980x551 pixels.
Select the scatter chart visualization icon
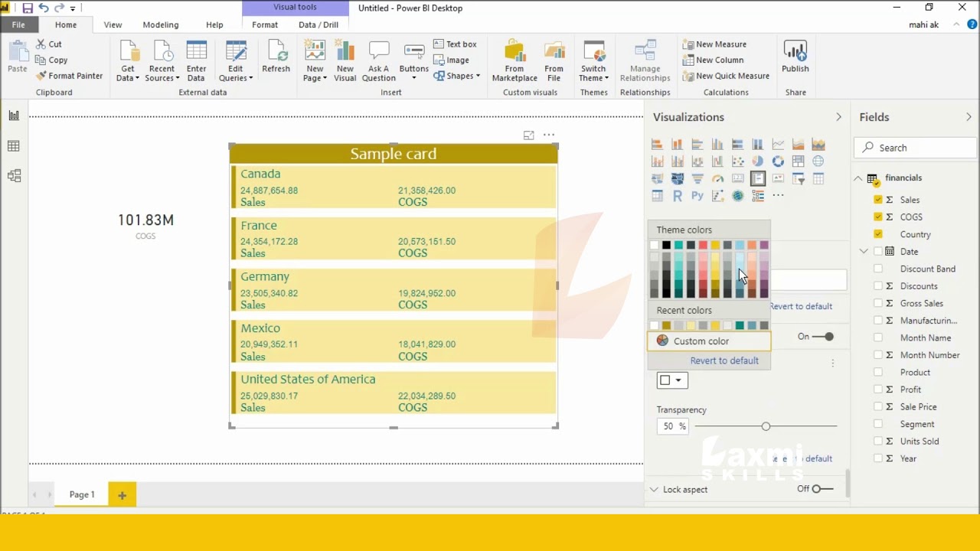click(x=737, y=161)
